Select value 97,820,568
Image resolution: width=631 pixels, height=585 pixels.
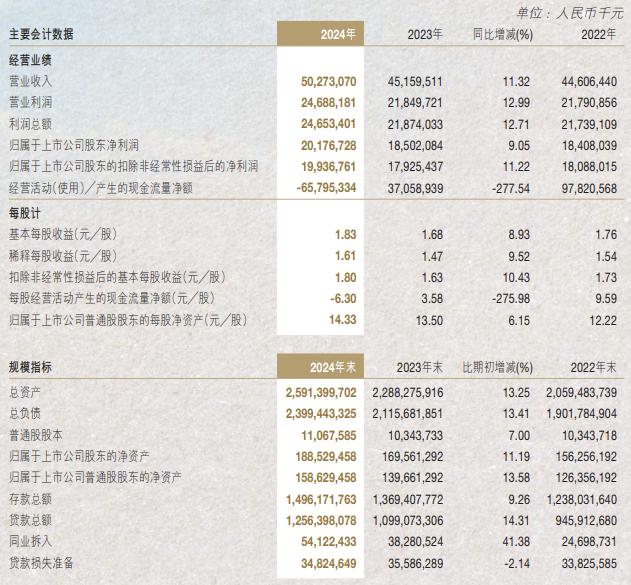tap(589, 188)
